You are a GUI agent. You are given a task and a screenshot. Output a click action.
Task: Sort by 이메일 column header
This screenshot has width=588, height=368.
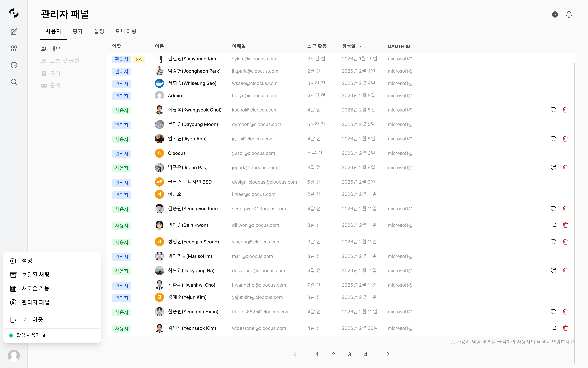tap(239, 46)
